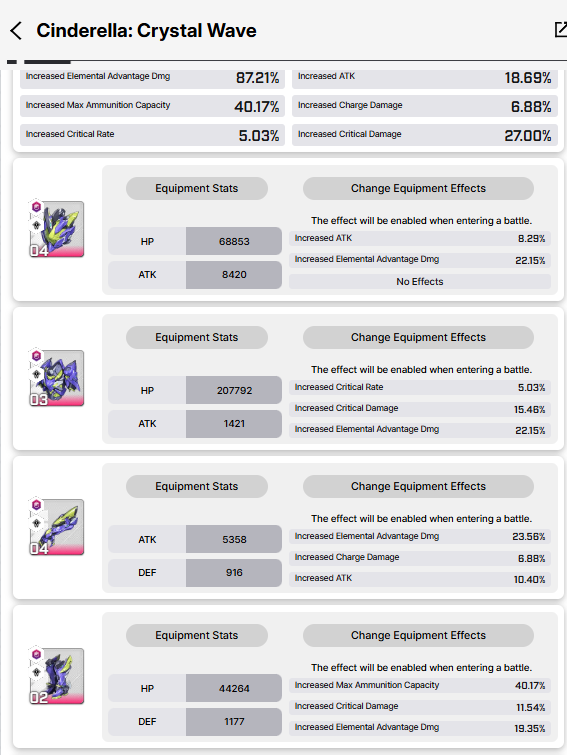Click the Increased Charge Damage 6.88% effect on arm gear

[420, 558]
